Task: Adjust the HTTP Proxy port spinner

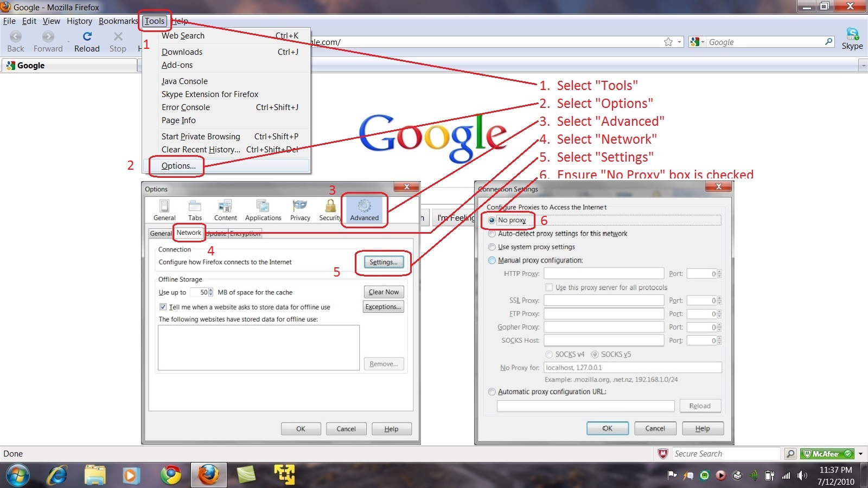Action: tap(719, 274)
